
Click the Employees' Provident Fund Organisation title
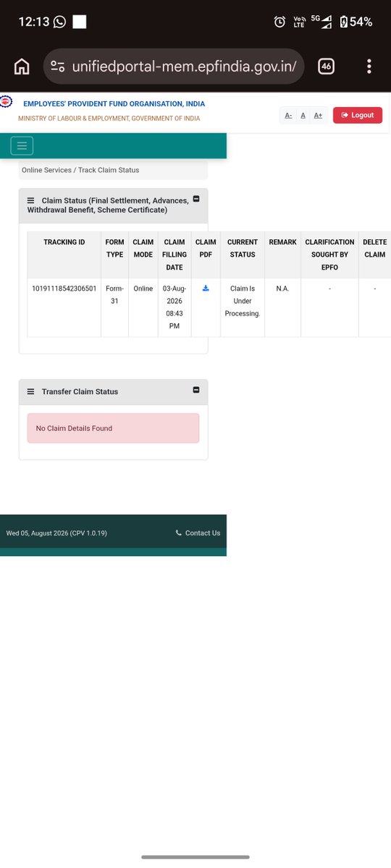(x=114, y=104)
